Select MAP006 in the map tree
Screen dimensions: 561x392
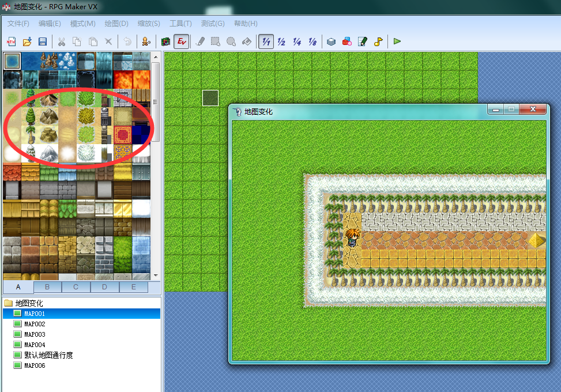pos(35,365)
